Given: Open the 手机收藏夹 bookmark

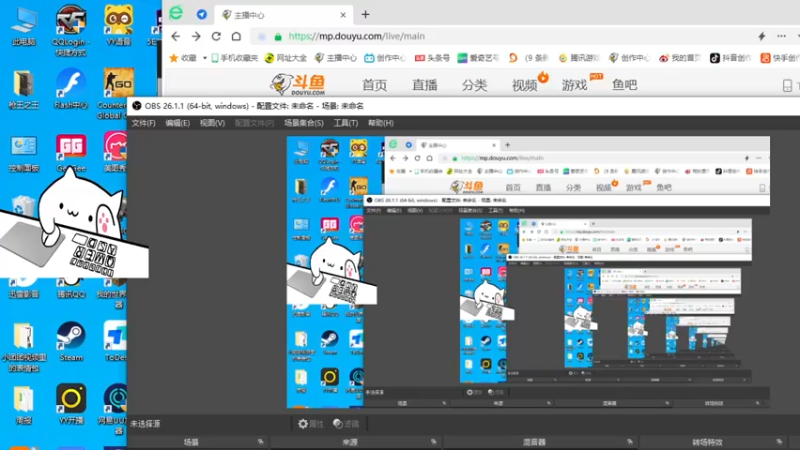Looking at the screenshot, I should (235, 58).
